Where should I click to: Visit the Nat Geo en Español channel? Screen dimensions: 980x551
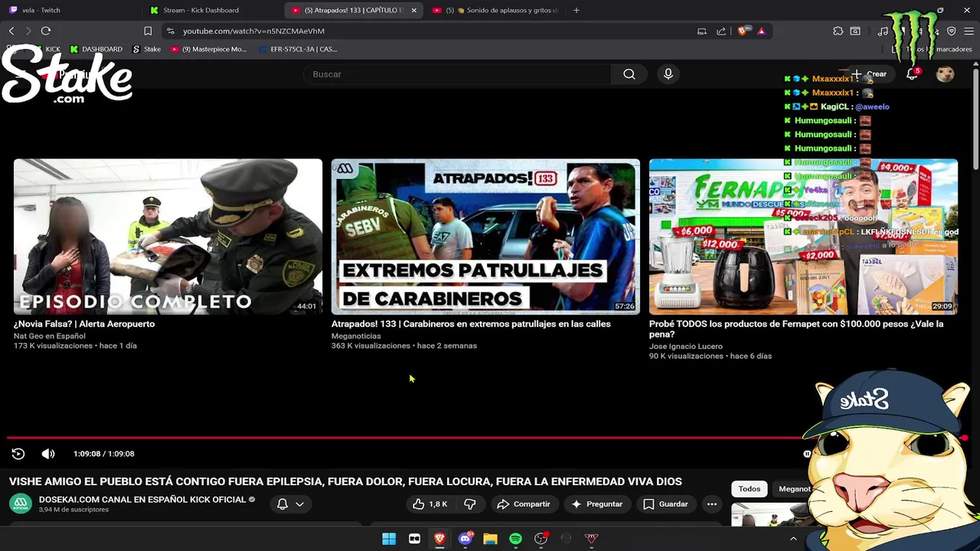pyautogui.click(x=49, y=336)
